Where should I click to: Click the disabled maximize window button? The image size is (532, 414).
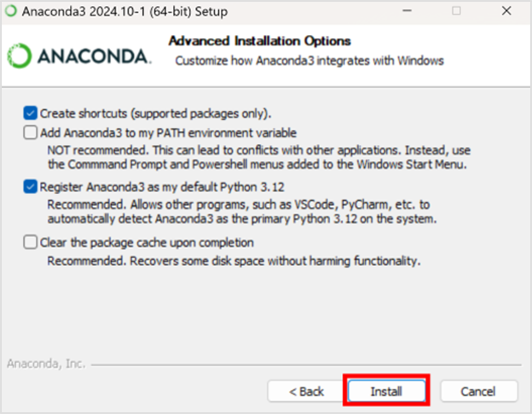tap(457, 12)
